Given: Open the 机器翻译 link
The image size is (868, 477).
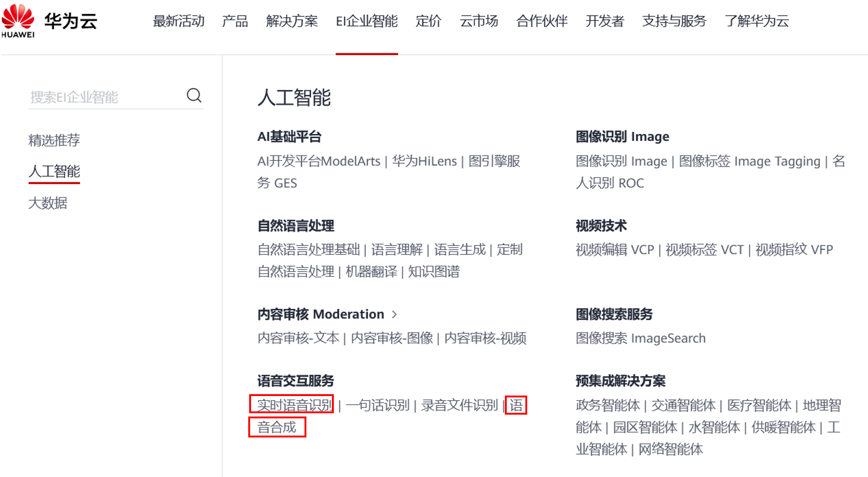Looking at the screenshot, I should pyautogui.click(x=371, y=271).
